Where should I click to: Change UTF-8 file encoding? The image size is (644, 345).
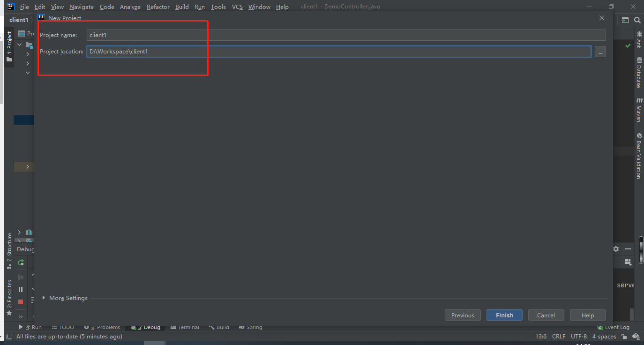coord(579,337)
